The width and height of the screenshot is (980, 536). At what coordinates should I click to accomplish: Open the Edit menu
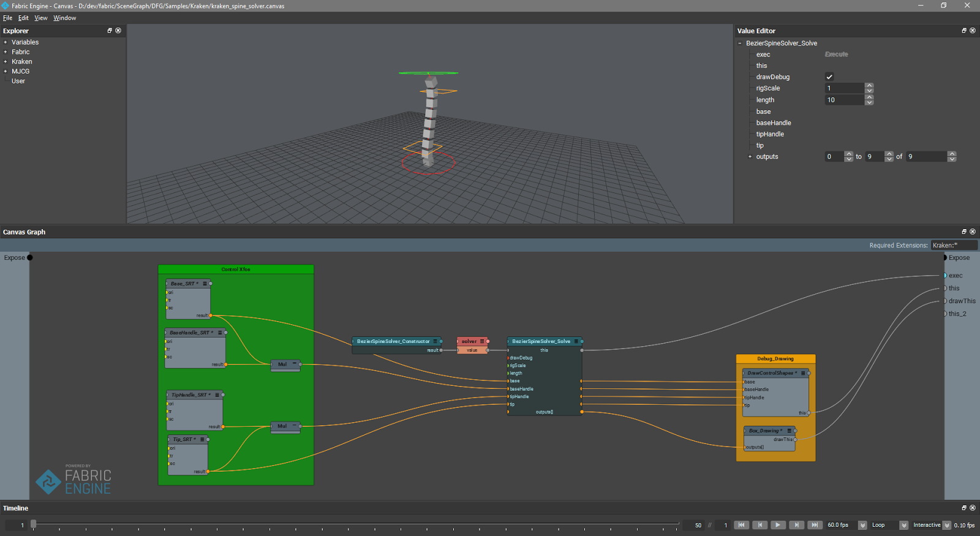[23, 18]
